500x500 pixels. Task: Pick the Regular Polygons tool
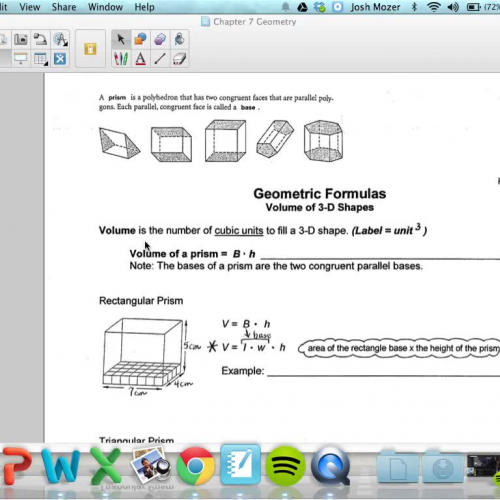(160, 40)
